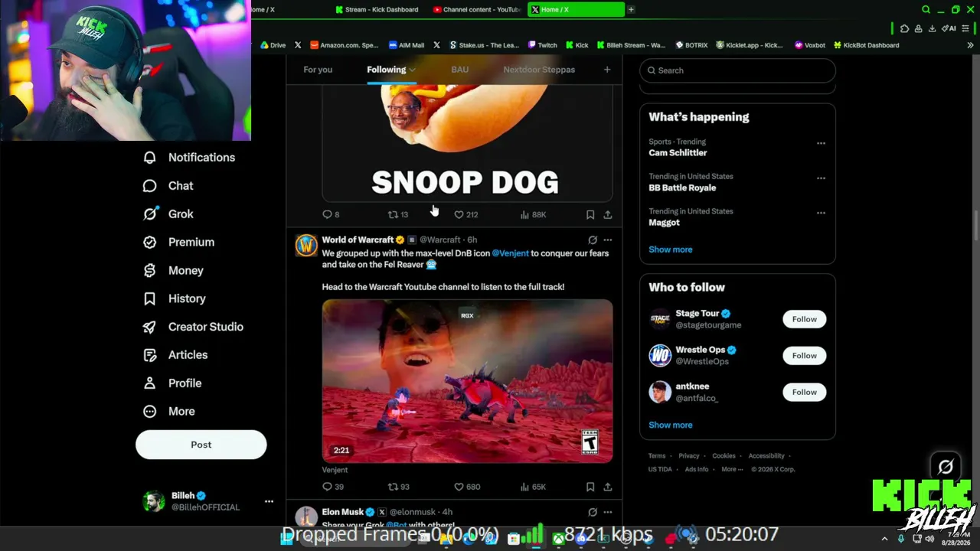The height and width of the screenshot is (551, 980).
Task: Bookmark the Snoop Dog post
Action: pos(590,215)
